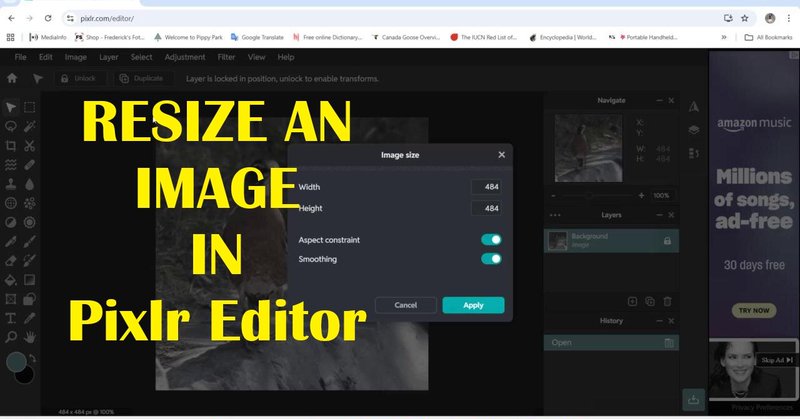Open the All Bookmarks folder
The width and height of the screenshot is (800, 419).
click(x=768, y=37)
